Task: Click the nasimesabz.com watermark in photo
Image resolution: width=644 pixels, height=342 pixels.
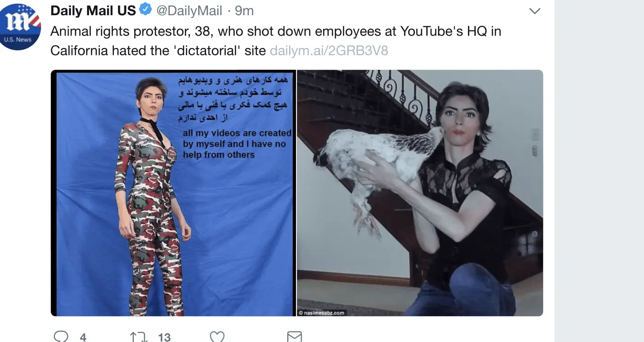Action: click(322, 313)
